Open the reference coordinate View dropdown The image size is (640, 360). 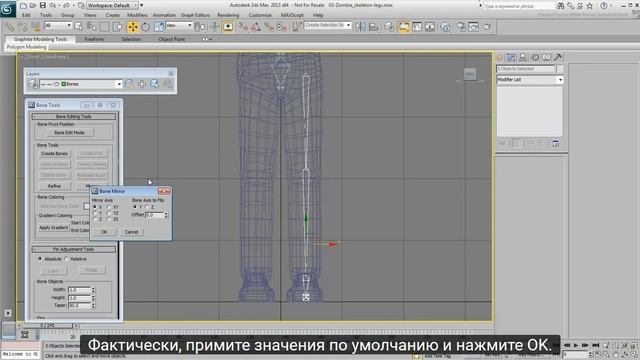tap(179, 25)
